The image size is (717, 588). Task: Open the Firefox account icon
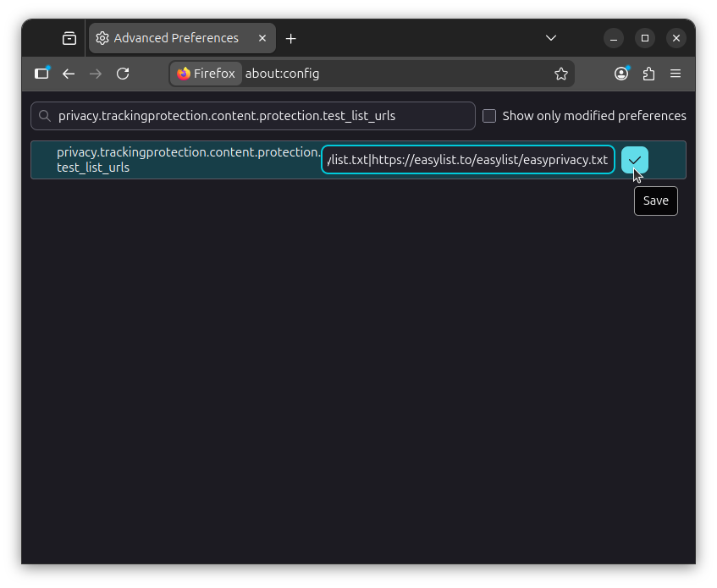(621, 74)
